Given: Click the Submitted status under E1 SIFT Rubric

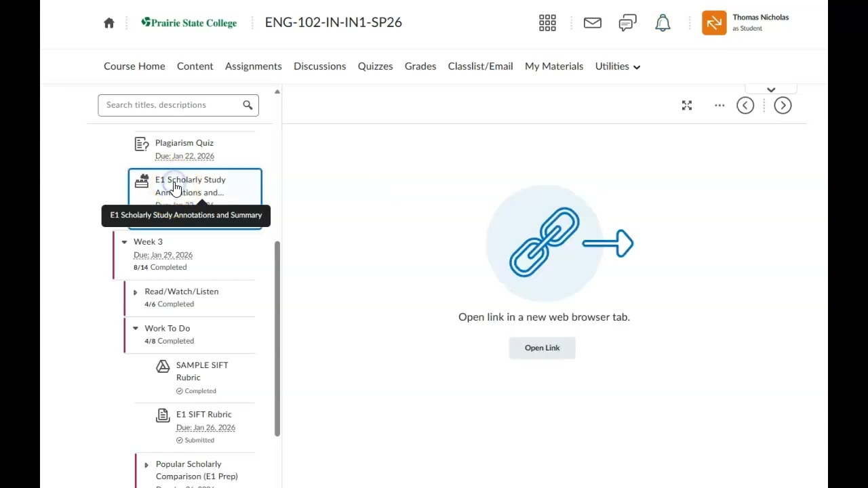Looking at the screenshot, I should (195, 441).
